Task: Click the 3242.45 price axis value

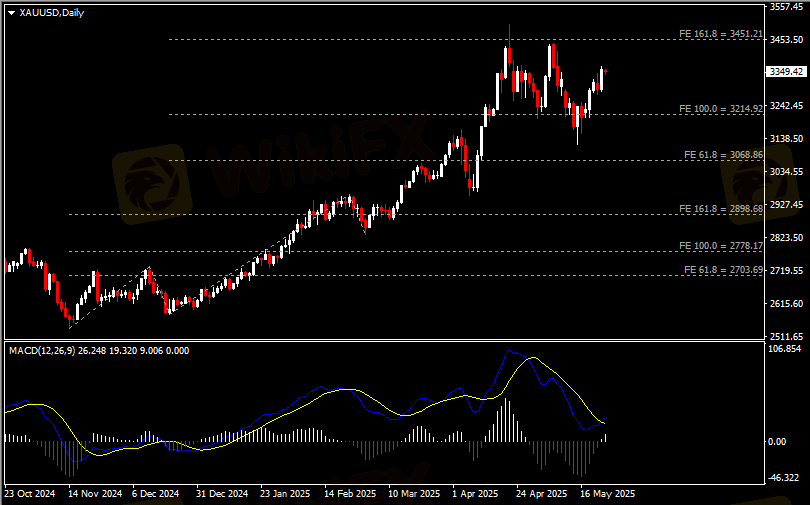Action: click(x=786, y=106)
